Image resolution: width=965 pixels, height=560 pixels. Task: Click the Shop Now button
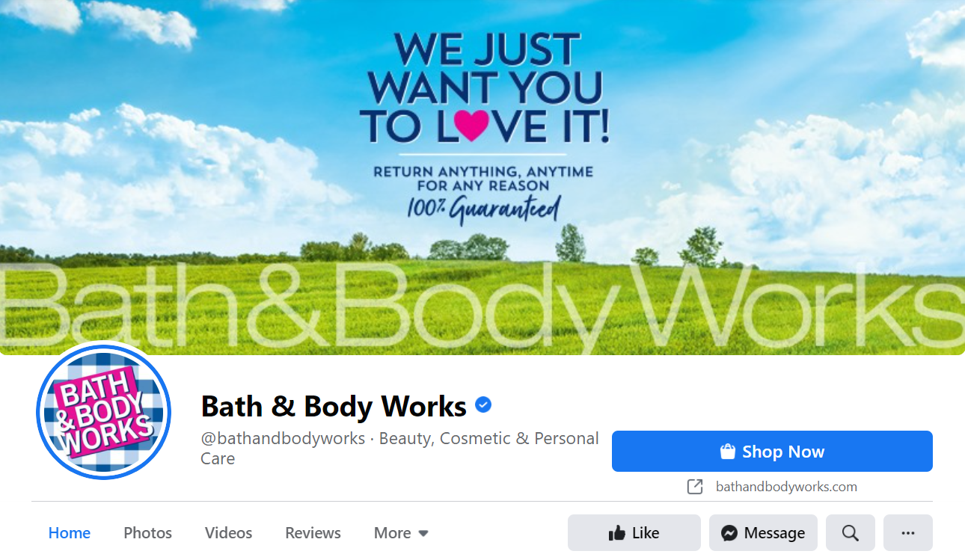coord(772,452)
